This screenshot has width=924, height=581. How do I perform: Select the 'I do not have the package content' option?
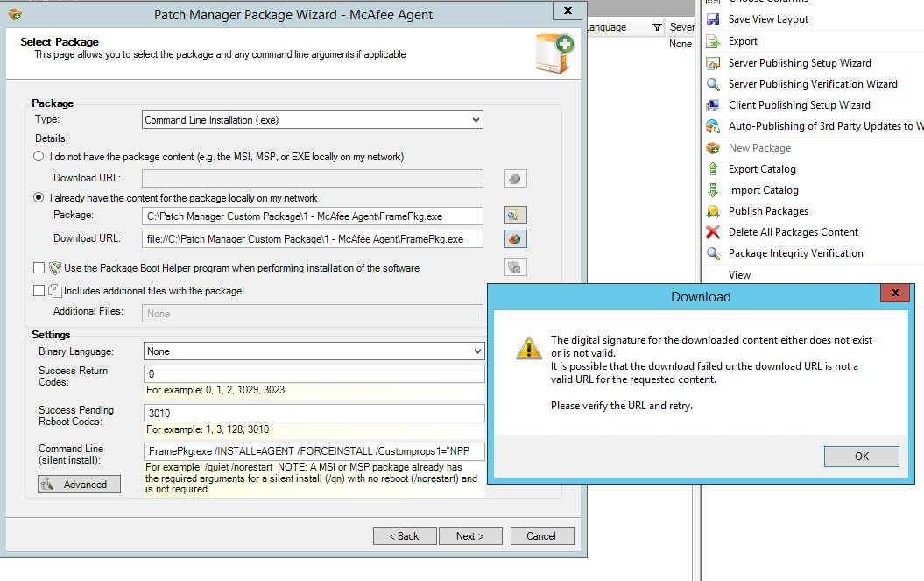pyautogui.click(x=39, y=156)
